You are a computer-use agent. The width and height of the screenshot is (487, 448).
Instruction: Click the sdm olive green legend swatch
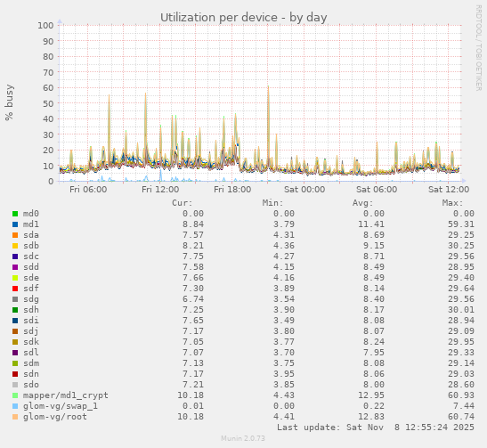tap(15, 363)
